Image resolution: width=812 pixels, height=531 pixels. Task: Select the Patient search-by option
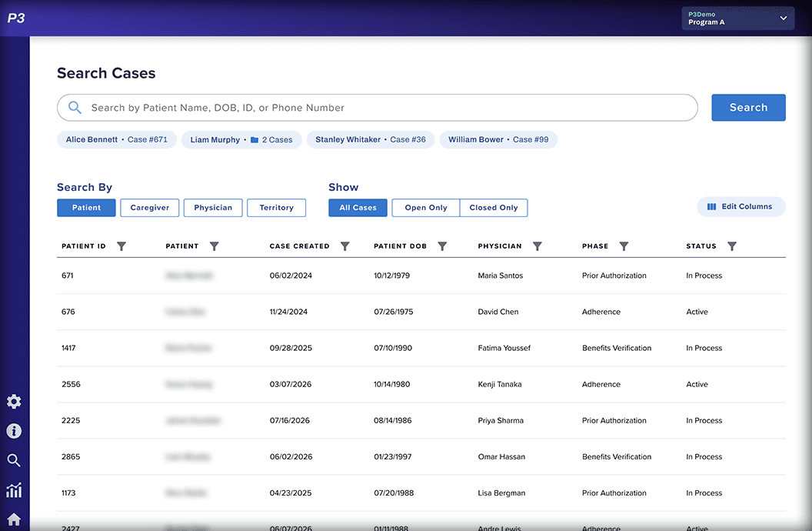tap(86, 208)
